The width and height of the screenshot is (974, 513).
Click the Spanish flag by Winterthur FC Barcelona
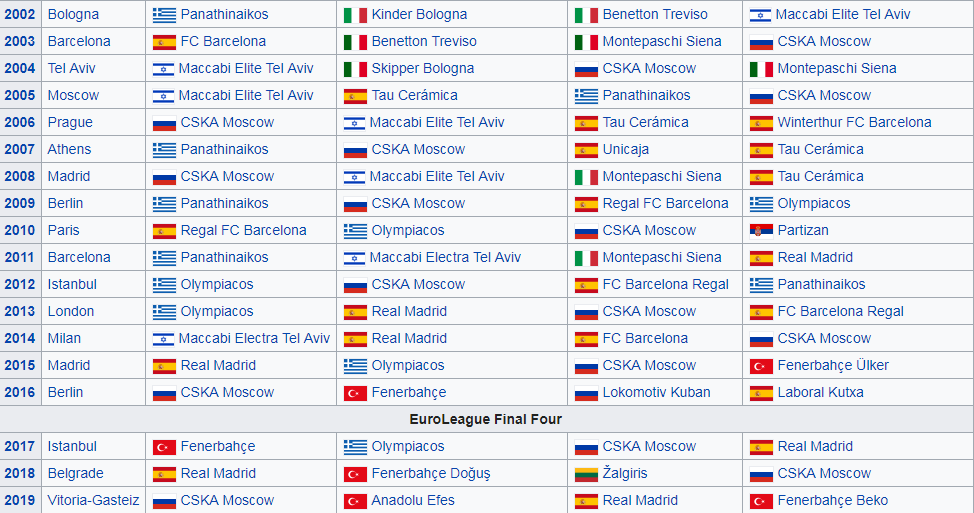tap(761, 122)
